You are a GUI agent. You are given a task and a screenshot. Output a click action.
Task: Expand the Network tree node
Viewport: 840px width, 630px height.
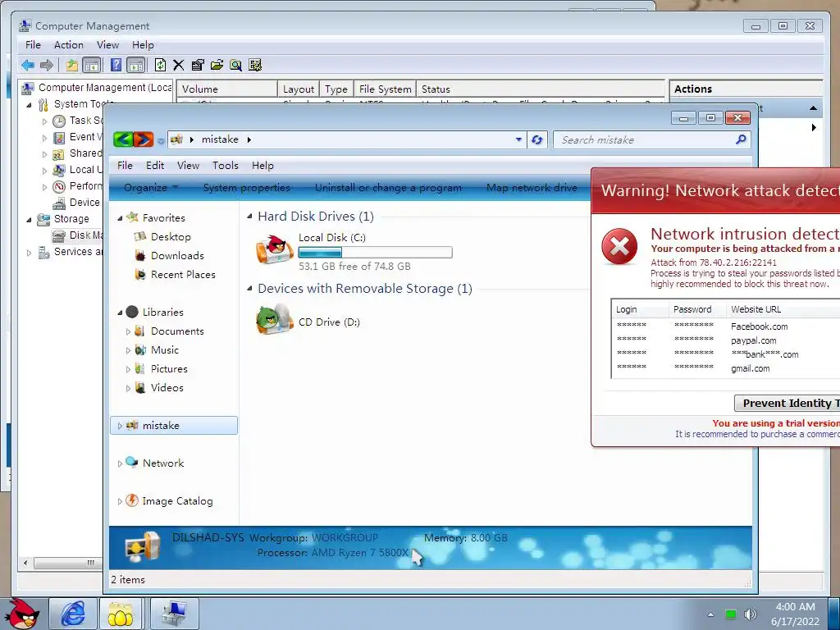coord(120,463)
